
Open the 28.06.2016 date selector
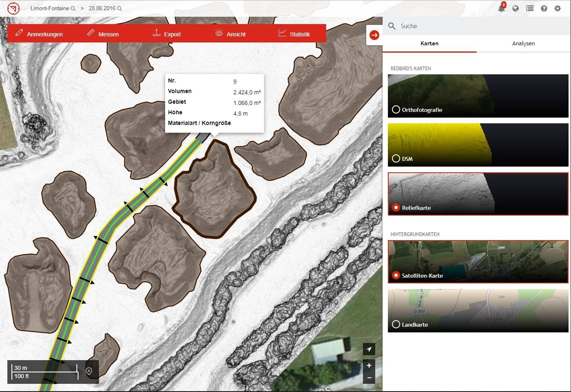point(105,8)
